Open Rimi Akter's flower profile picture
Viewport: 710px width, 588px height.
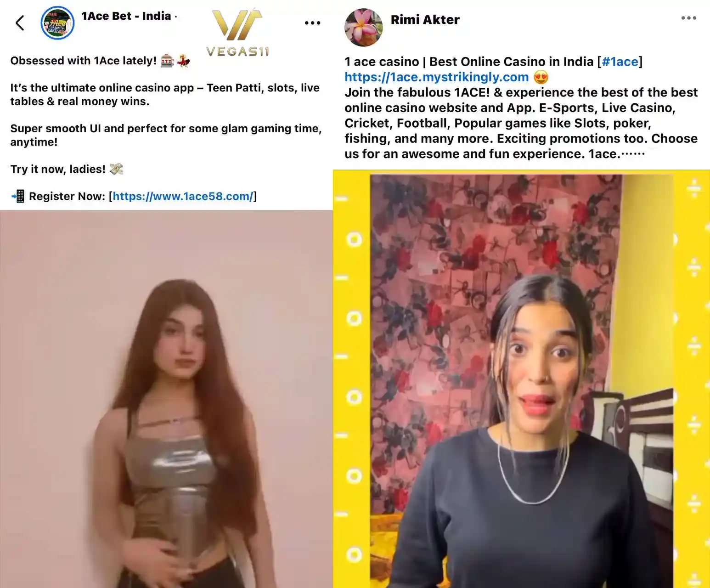tap(363, 27)
